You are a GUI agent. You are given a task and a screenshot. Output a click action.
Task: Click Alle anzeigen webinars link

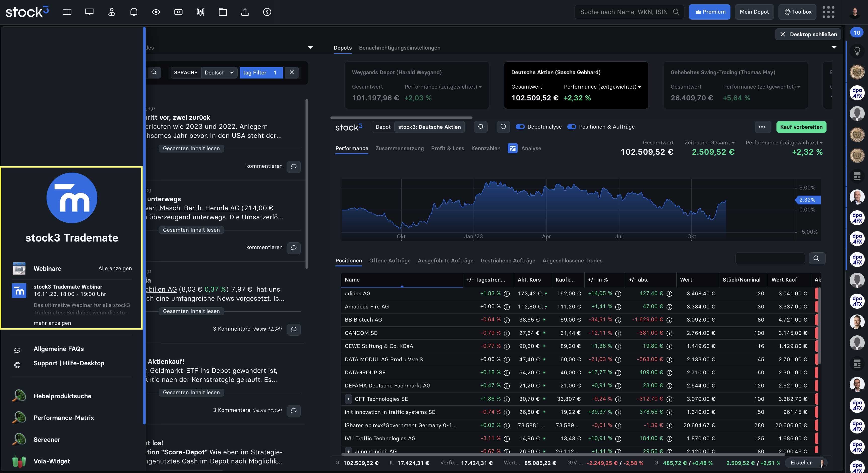tap(115, 268)
